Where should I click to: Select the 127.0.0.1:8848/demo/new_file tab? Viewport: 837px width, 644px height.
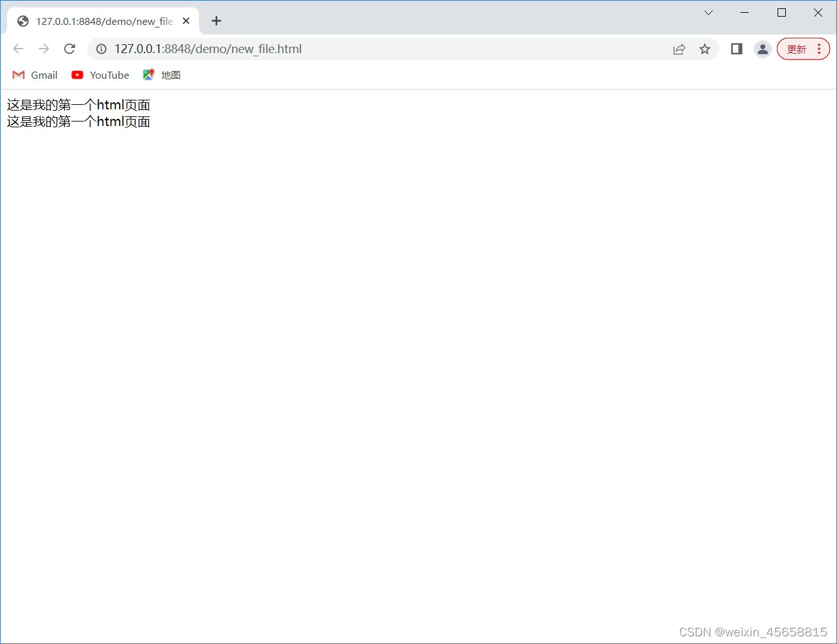(x=103, y=21)
